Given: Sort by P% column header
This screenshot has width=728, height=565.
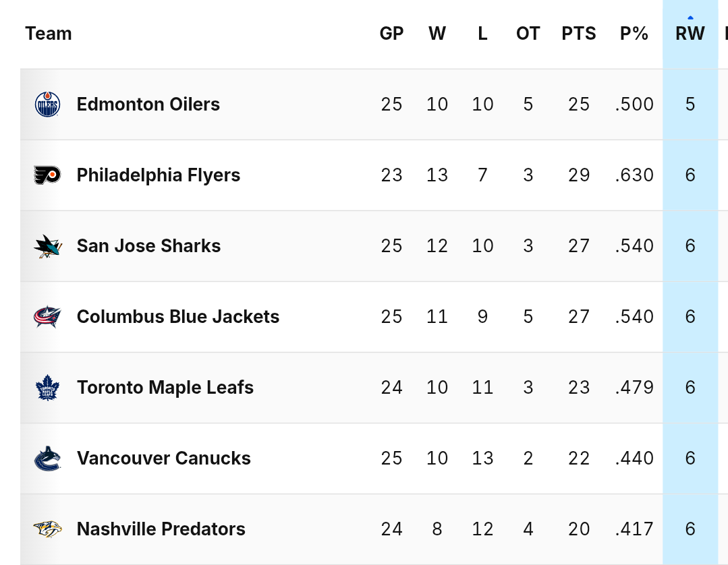Looking at the screenshot, I should [634, 34].
